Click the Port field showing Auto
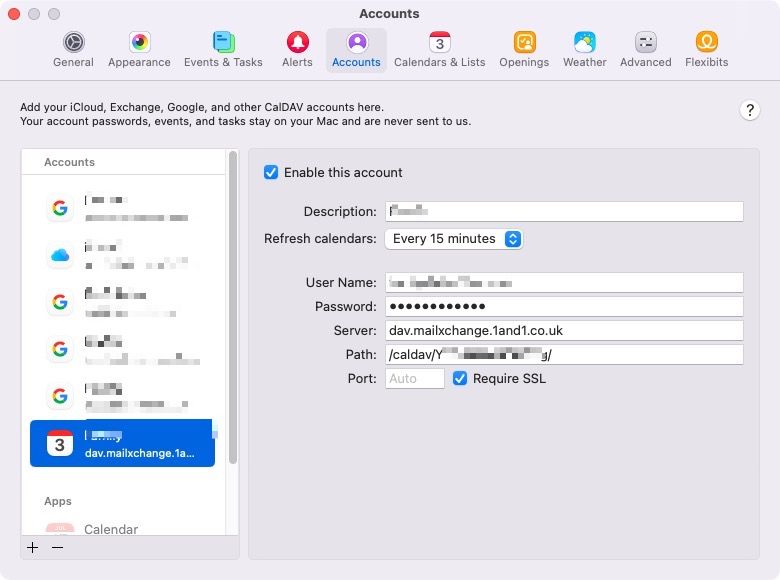Viewport: 780px width, 580px height. coord(415,379)
